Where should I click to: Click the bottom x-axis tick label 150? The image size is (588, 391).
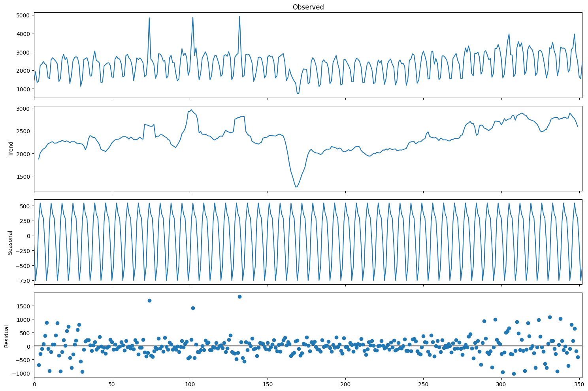[x=268, y=384]
